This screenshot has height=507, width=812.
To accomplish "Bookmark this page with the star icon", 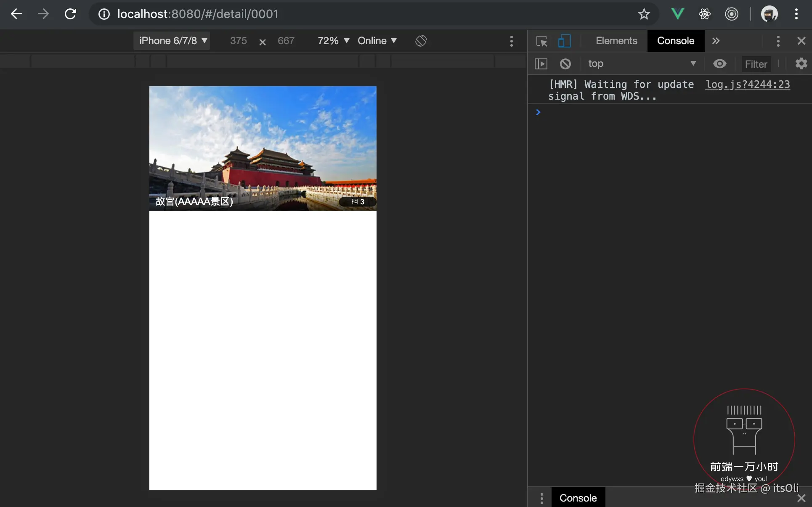I will click(x=644, y=14).
